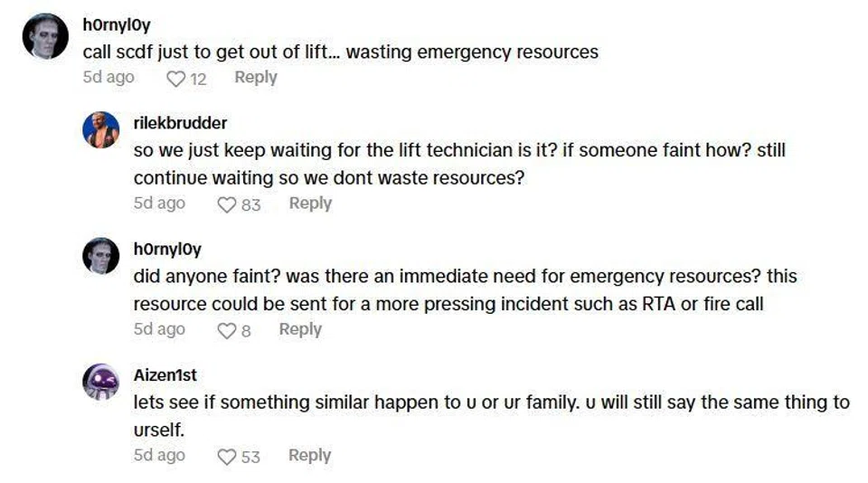The height and width of the screenshot is (483, 868).
Task: Open h0rnyl0y username on the top comment
Action: 116,26
